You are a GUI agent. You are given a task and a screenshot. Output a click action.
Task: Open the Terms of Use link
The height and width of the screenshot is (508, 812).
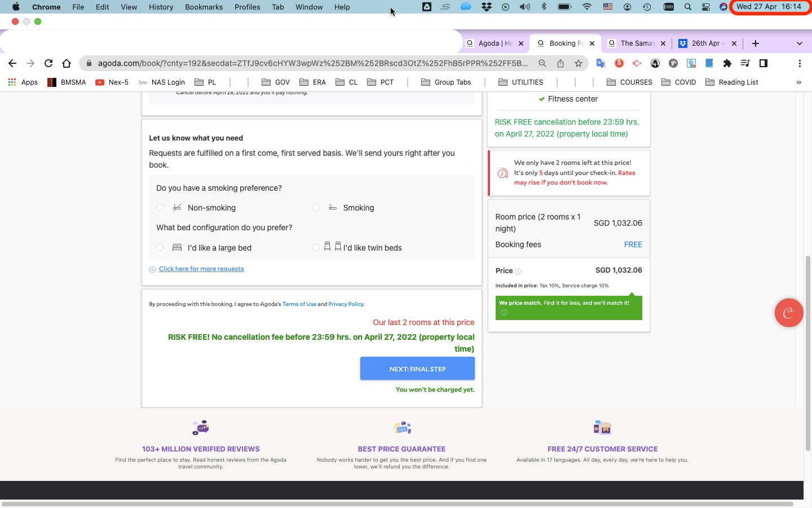coord(299,304)
